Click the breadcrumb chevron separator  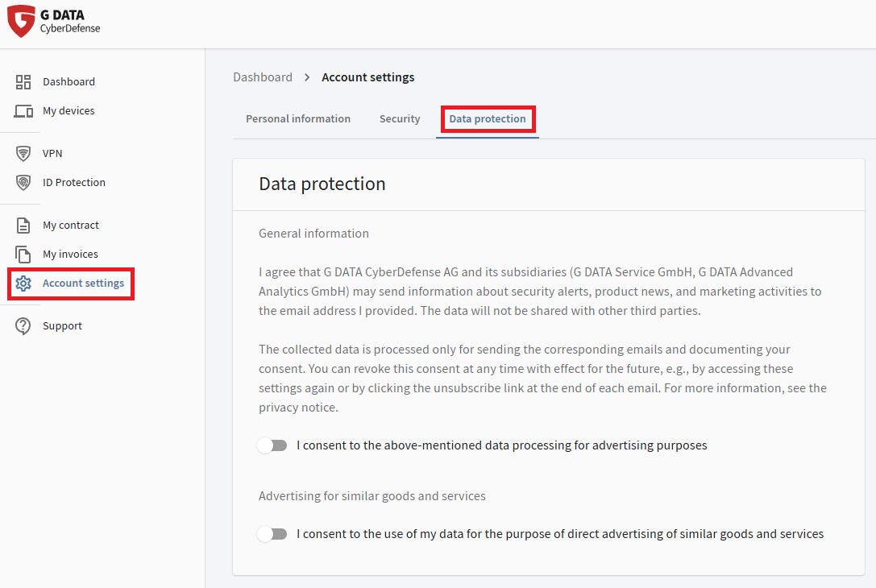coord(307,77)
